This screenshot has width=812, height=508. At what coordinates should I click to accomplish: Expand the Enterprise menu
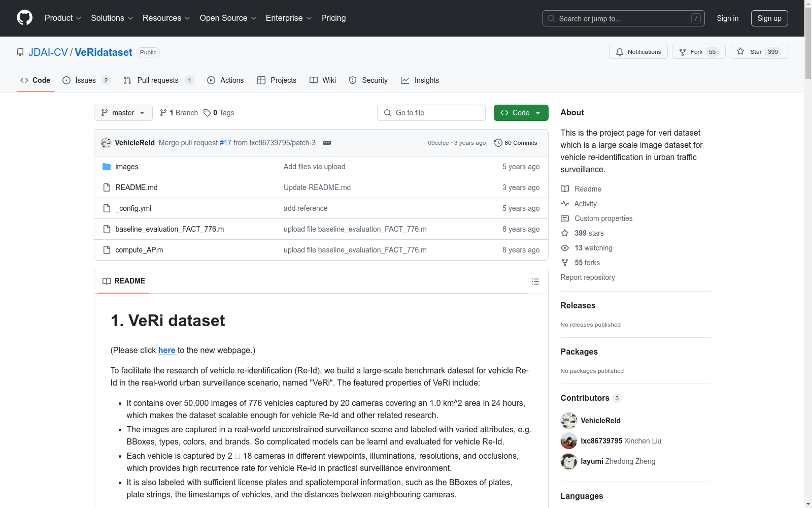[x=289, y=18]
